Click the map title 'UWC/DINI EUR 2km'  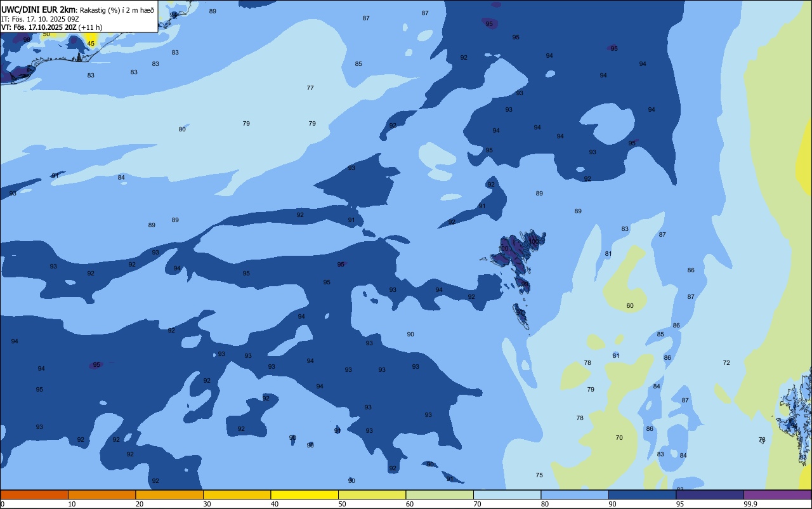[x=38, y=10]
